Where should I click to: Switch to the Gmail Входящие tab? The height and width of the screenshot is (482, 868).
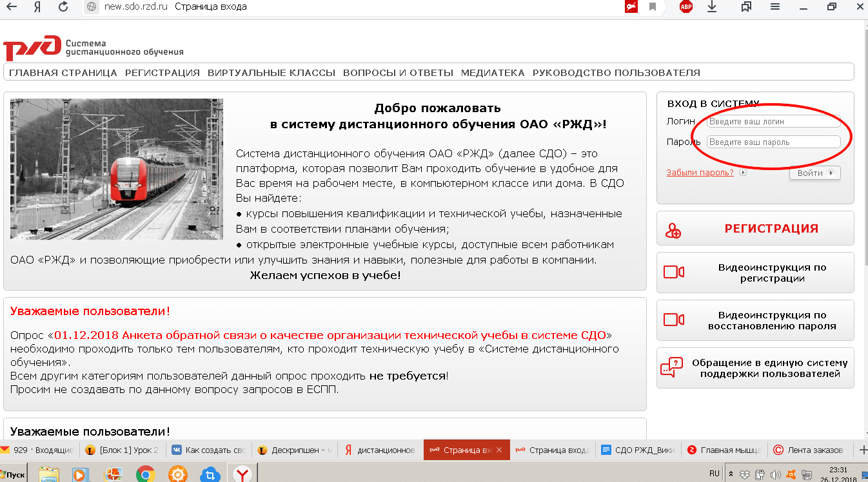[x=38, y=450]
